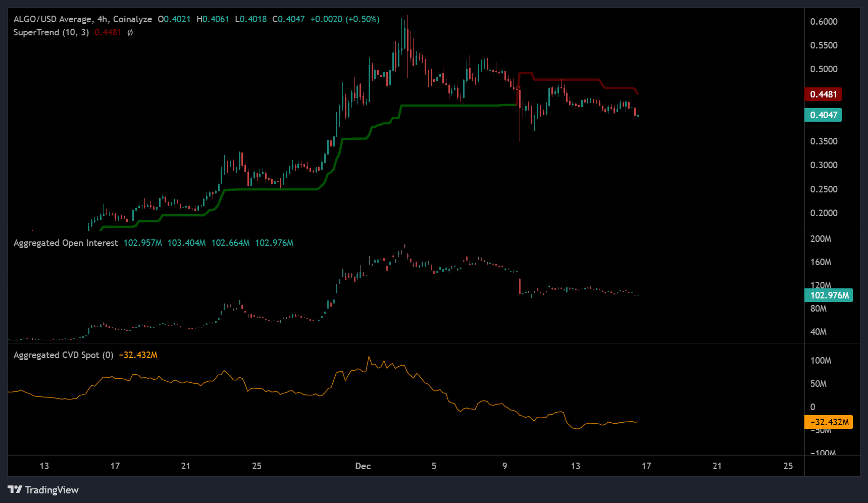Click the date 9 on time axis
Viewport: 868px width, 503px height.
pyautogui.click(x=504, y=466)
